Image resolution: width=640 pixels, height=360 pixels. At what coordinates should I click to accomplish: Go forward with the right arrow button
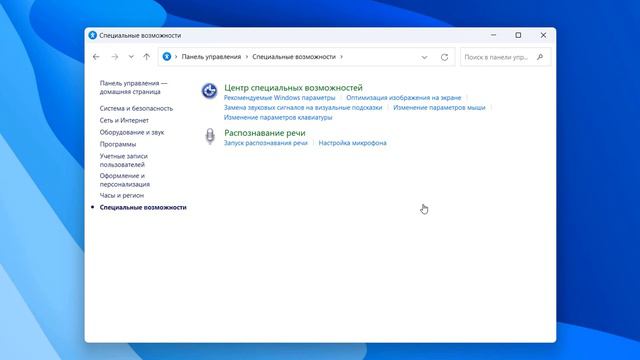pyautogui.click(x=115, y=57)
